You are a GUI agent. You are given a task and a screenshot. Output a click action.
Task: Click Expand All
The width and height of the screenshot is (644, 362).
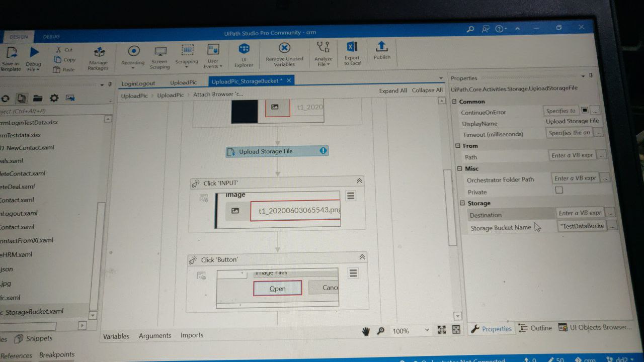393,90
